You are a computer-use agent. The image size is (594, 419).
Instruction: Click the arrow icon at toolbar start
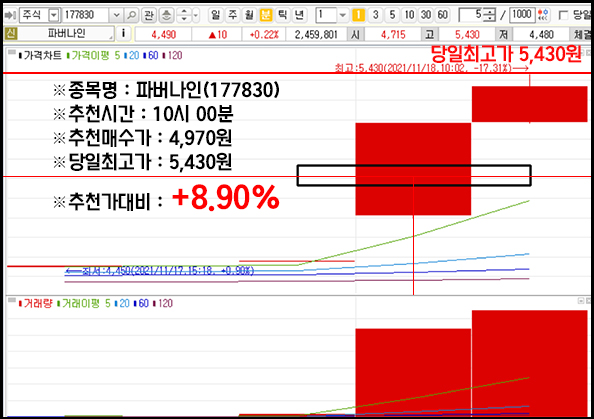click(x=10, y=15)
